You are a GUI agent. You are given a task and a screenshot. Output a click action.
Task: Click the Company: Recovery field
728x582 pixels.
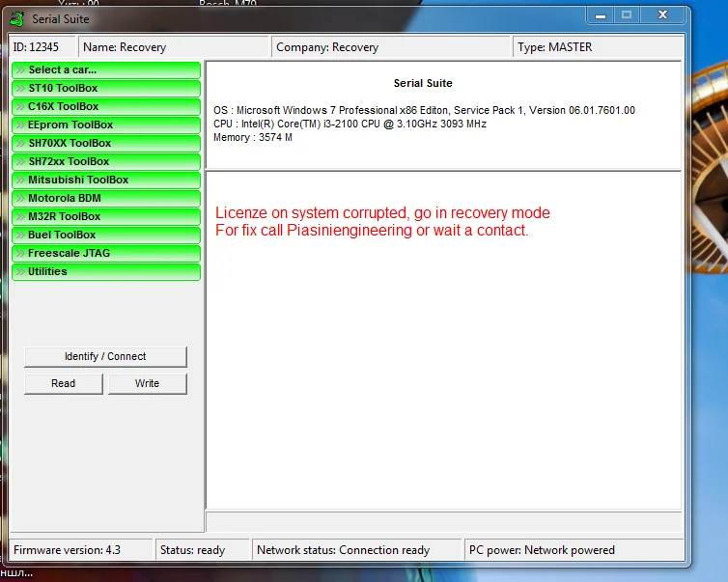(x=390, y=47)
